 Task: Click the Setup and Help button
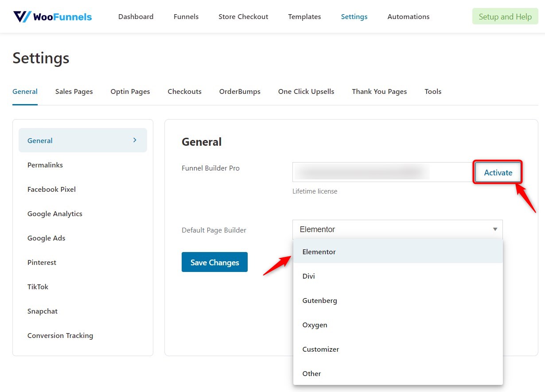[505, 17]
